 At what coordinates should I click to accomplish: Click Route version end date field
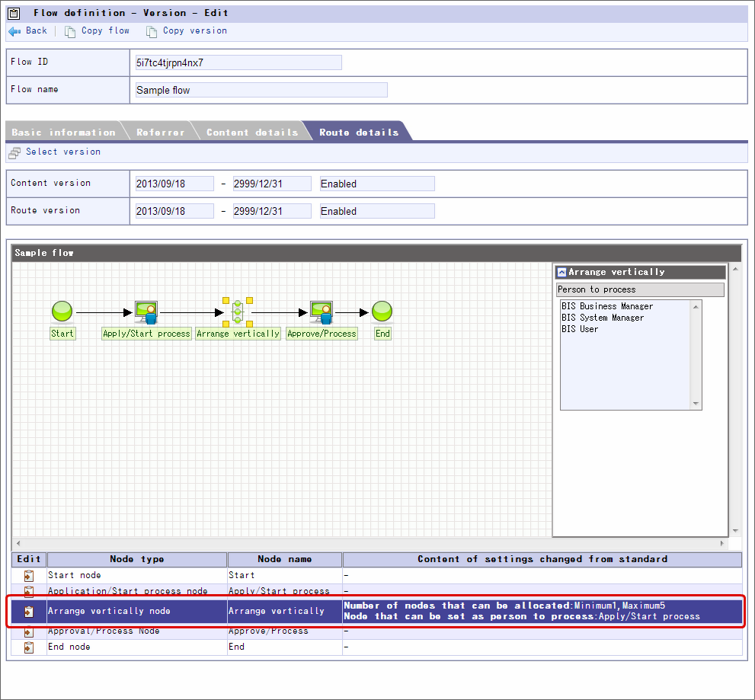point(272,211)
